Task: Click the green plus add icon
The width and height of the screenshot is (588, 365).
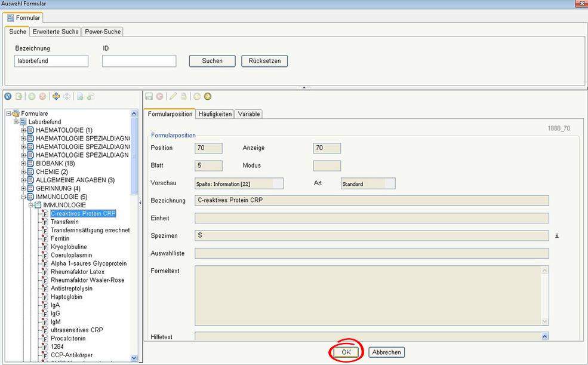Action: coord(32,96)
